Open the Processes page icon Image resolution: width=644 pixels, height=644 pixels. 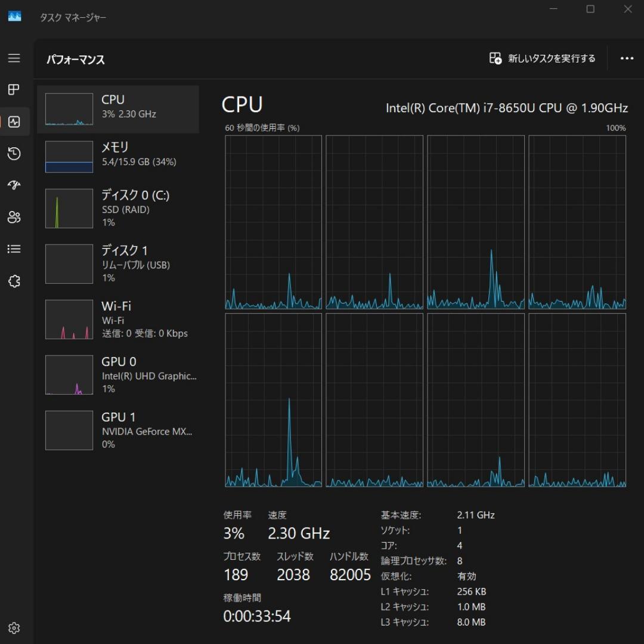click(14, 90)
